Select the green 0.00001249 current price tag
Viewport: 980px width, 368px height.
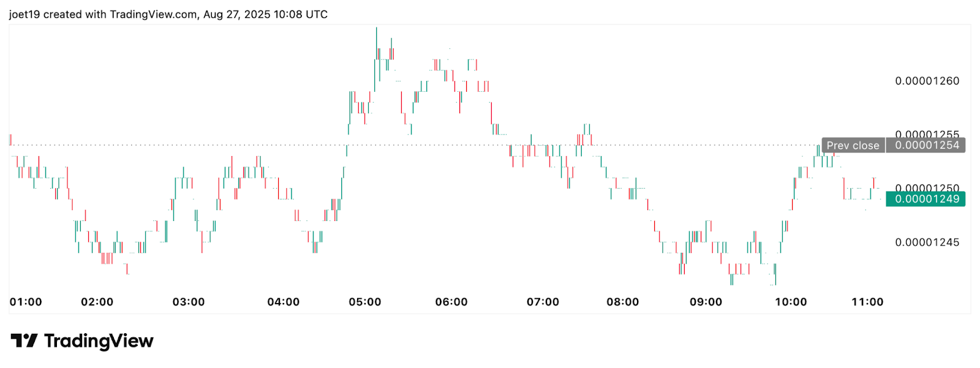(x=926, y=199)
